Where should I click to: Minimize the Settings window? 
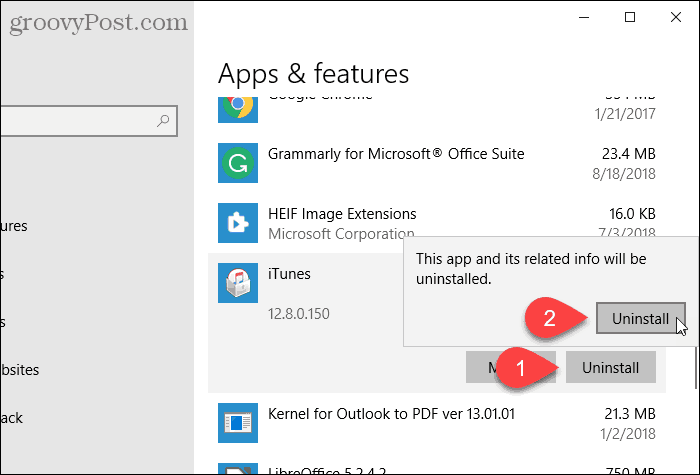(584, 17)
